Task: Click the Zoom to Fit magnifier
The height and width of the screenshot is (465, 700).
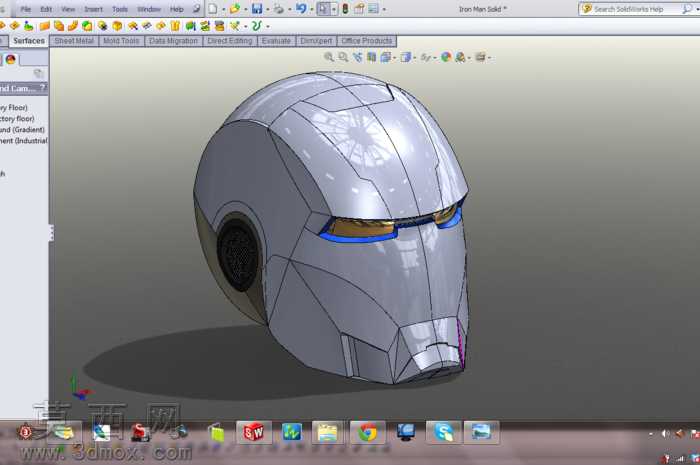Action: pos(329,57)
